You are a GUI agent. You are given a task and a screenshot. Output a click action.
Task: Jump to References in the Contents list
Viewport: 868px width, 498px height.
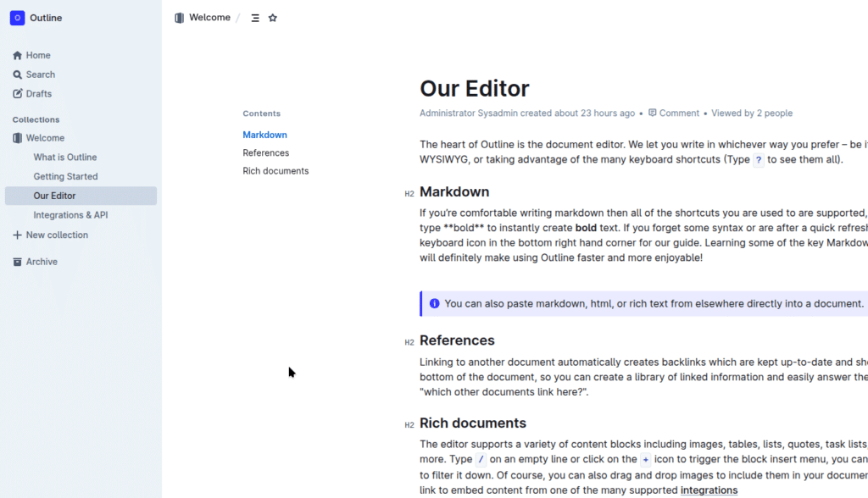pos(265,153)
